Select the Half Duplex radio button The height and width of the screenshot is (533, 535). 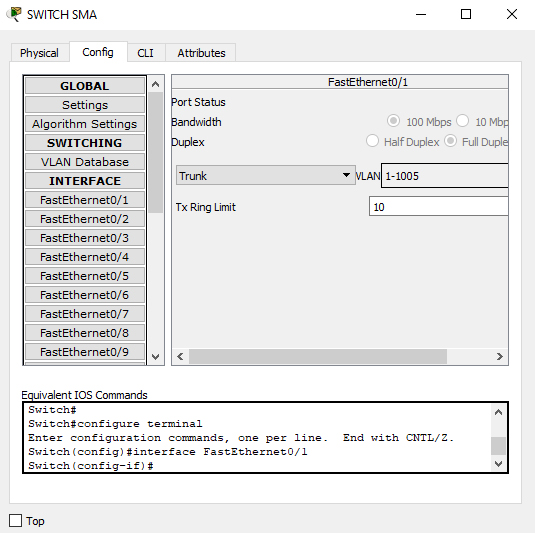[372, 141]
